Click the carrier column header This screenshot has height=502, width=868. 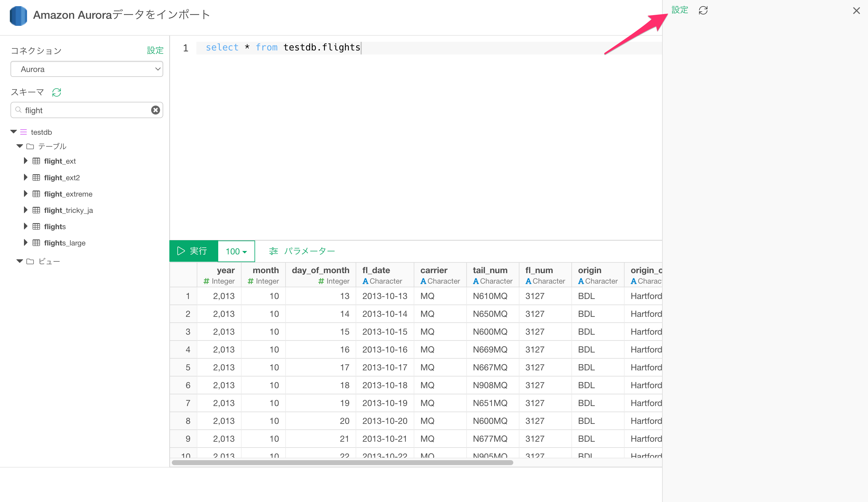(440, 275)
